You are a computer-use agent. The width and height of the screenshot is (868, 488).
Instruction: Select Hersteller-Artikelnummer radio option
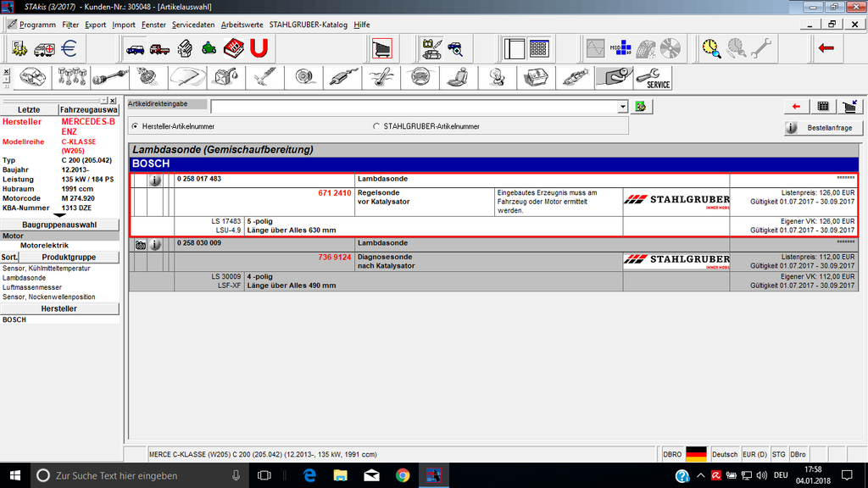coord(135,126)
